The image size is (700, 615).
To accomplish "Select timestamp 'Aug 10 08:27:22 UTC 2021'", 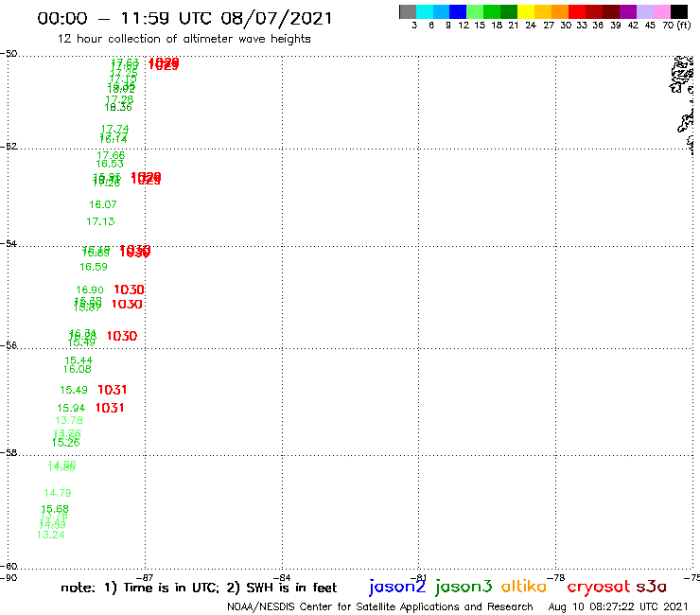I will [x=618, y=607].
